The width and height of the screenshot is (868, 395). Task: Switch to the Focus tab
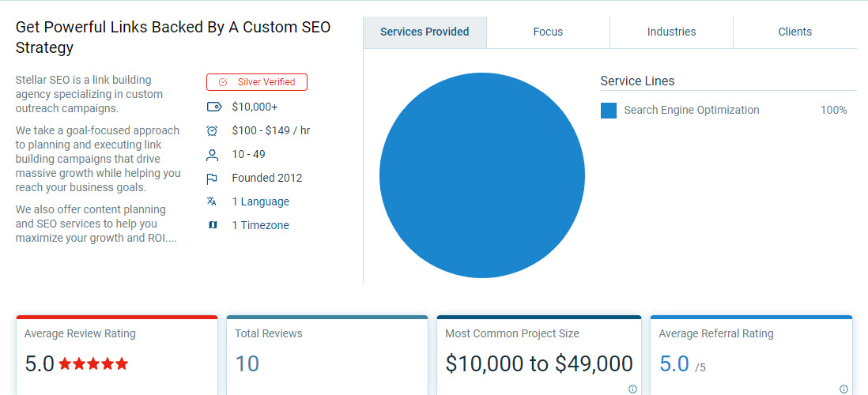(x=548, y=32)
